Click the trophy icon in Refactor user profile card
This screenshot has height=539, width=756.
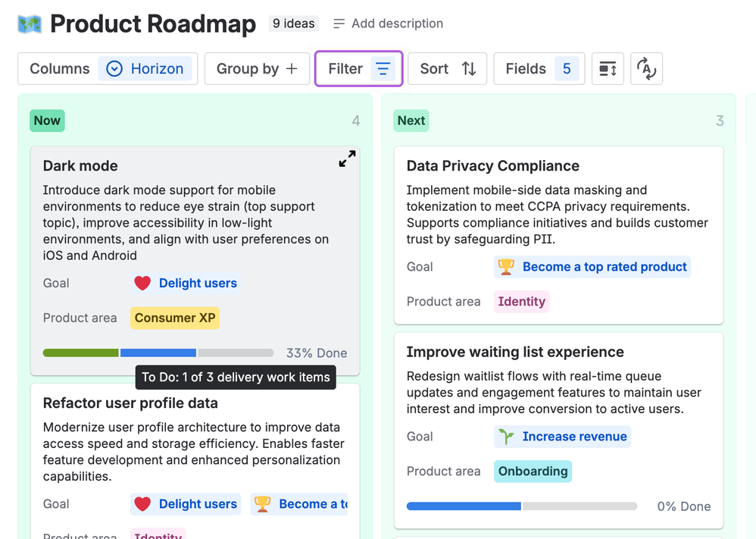pos(262,504)
